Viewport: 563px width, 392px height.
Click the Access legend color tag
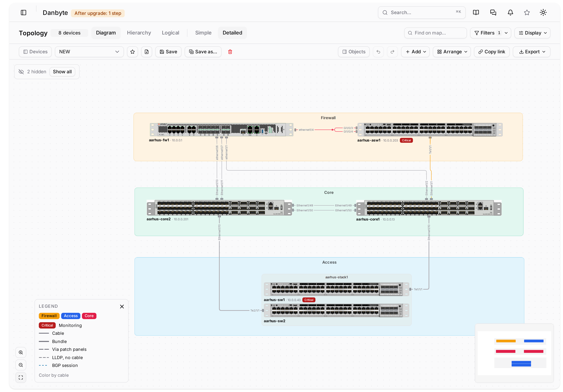(71, 316)
